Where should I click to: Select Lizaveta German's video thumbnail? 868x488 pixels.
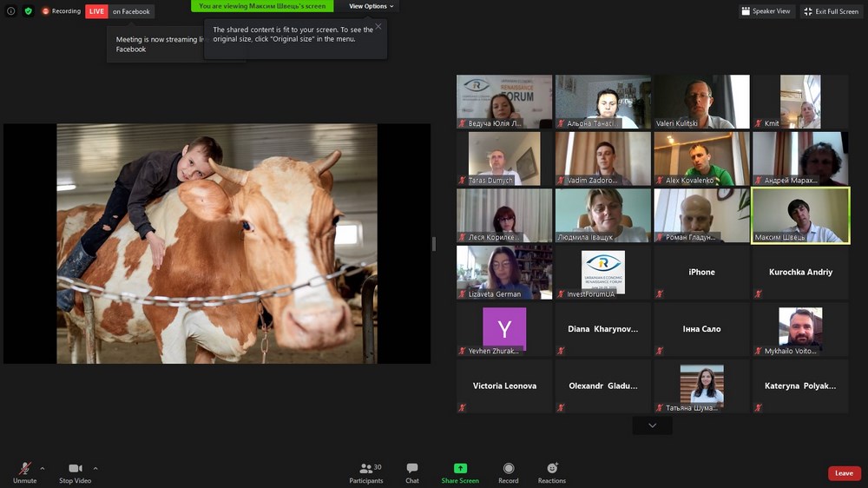(x=504, y=273)
